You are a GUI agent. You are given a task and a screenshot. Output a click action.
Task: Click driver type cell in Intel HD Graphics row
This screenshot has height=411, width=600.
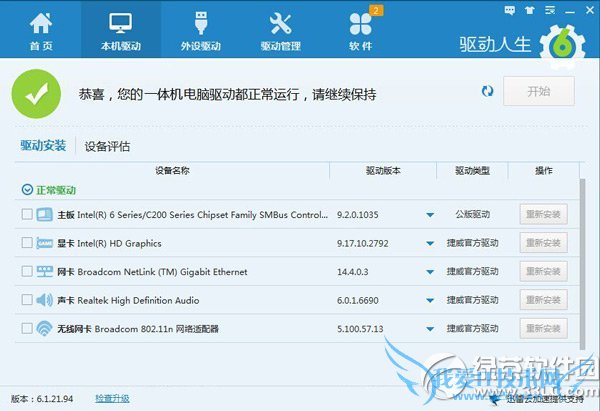[x=473, y=243]
